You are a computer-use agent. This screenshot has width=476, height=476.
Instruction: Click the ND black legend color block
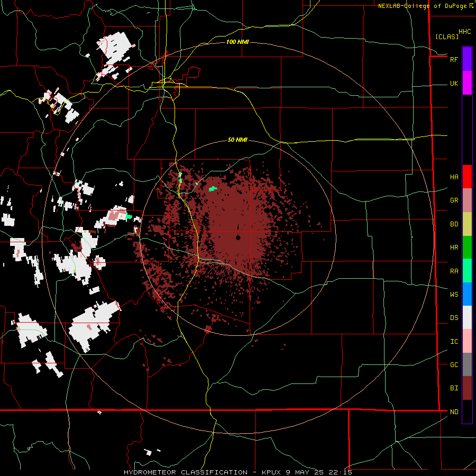[x=467, y=411]
